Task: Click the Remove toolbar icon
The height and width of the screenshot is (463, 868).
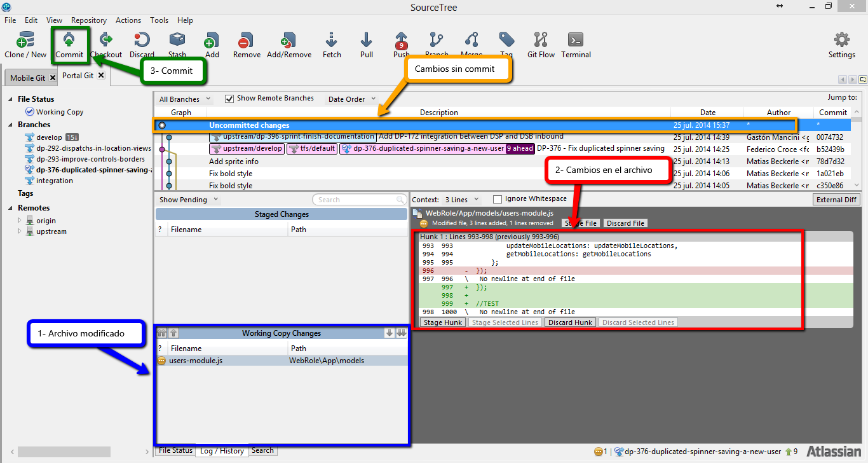Action: (247, 45)
